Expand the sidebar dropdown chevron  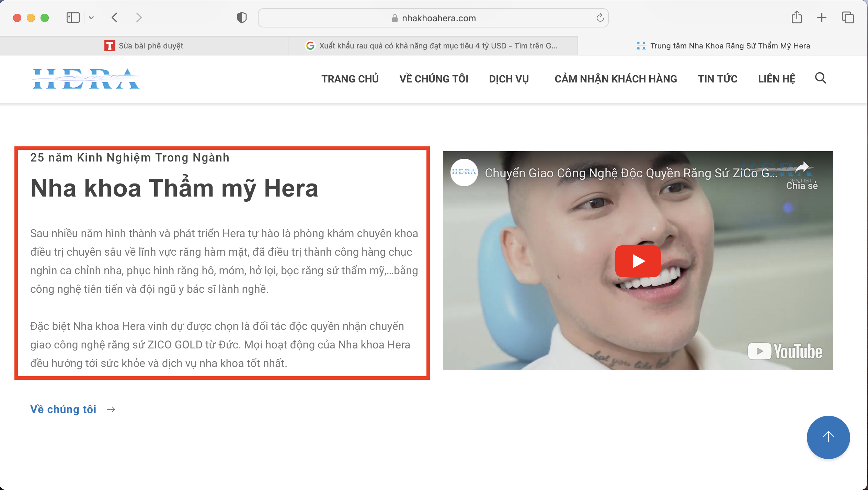click(x=91, y=18)
